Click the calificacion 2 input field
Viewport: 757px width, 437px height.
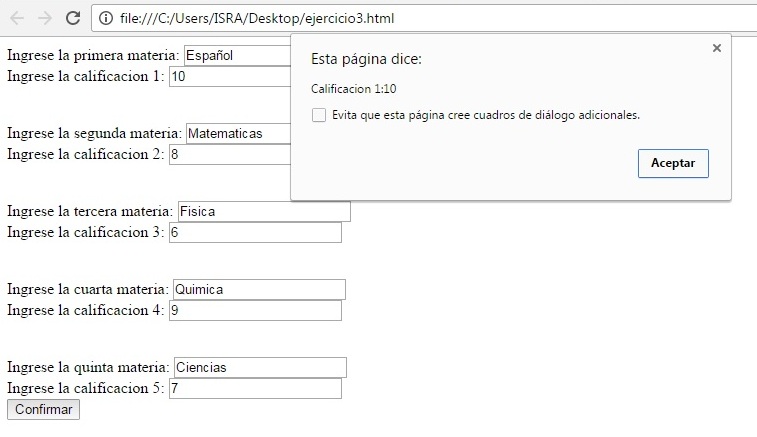click(230, 154)
